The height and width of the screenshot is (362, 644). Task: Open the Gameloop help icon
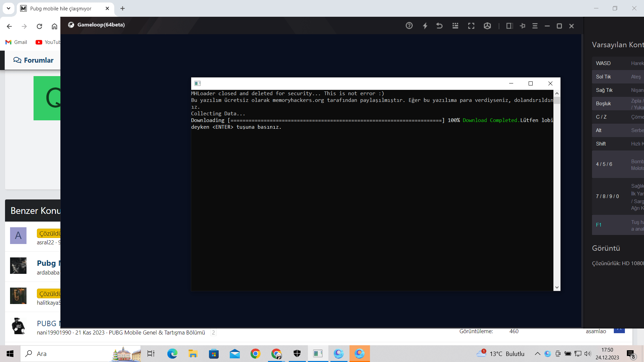(x=409, y=25)
